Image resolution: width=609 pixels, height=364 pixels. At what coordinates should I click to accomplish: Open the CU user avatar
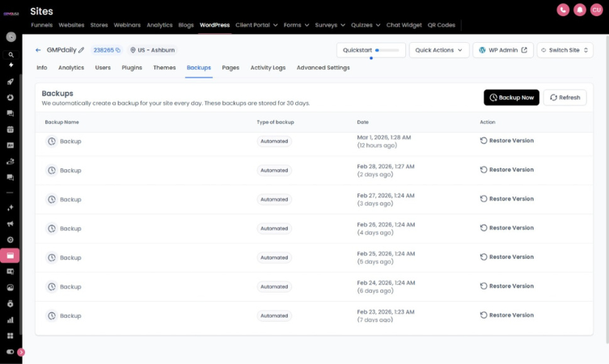pos(596,10)
